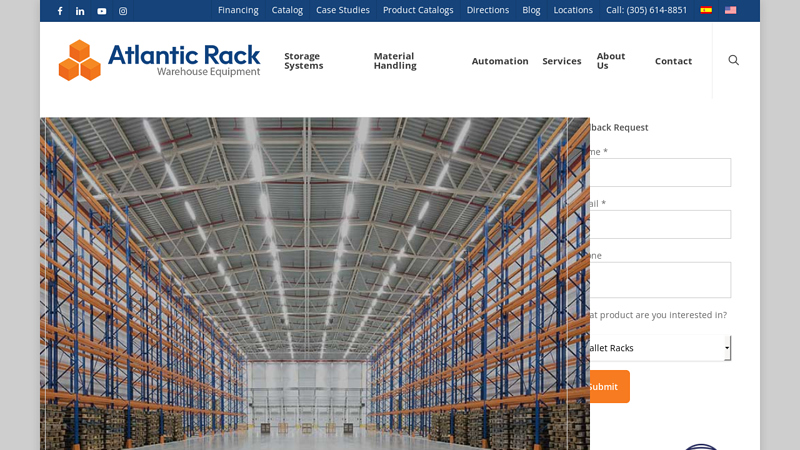800x450 pixels.
Task: Click the warehouse hero image
Action: pos(315,284)
